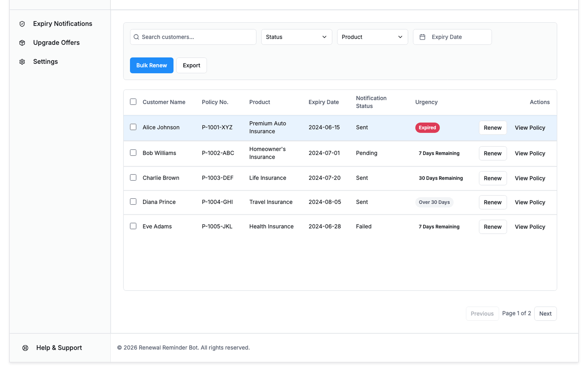This screenshot has height=368, width=588.
Task: Click the Over 30 Days badge
Action: tap(434, 202)
